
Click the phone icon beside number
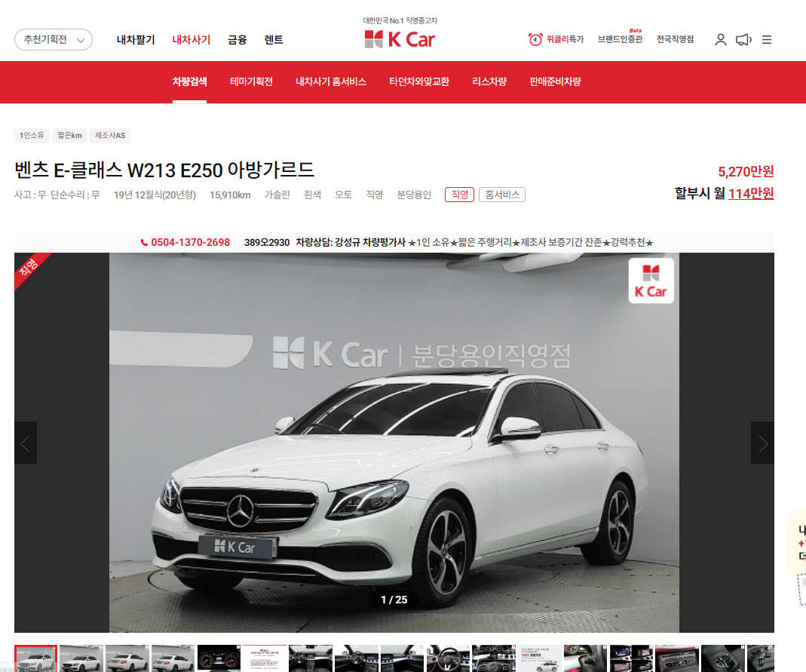pyautogui.click(x=144, y=243)
